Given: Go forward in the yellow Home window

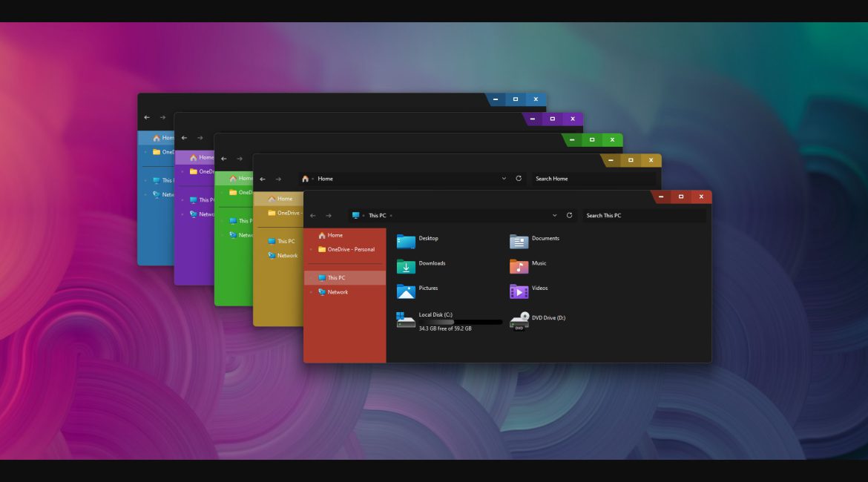Looking at the screenshot, I should coord(278,179).
